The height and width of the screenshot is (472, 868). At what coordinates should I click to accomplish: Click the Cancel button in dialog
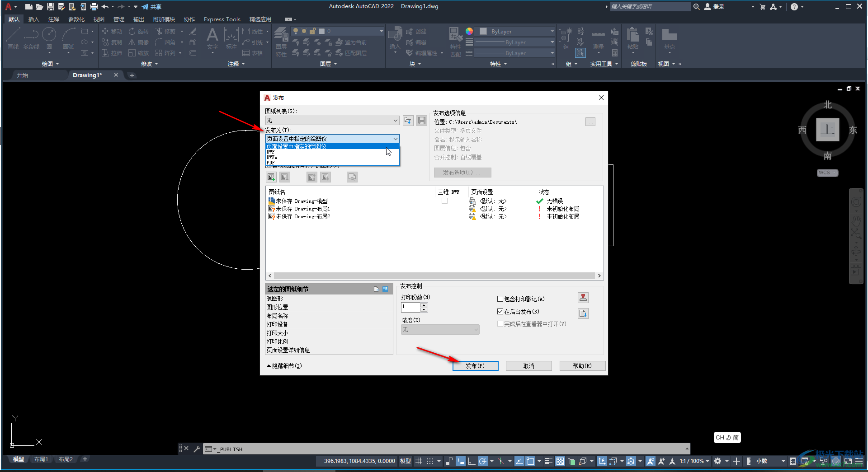pos(528,366)
